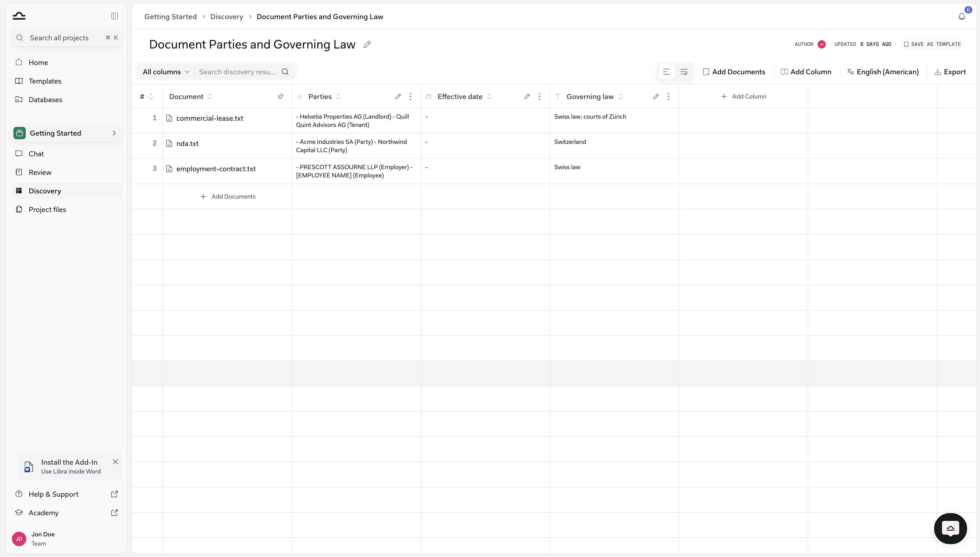980x557 pixels.
Task: Click the Libra logo in sidebar
Action: point(19,16)
